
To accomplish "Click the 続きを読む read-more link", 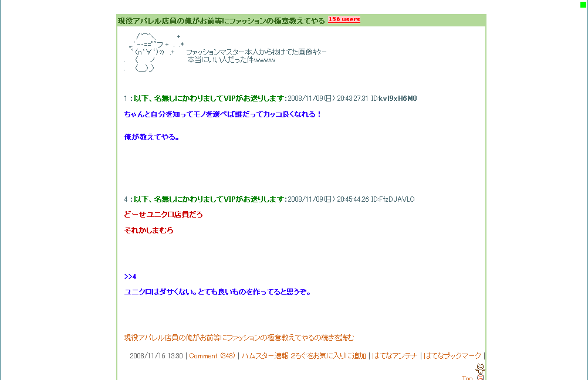I will tap(238, 338).
